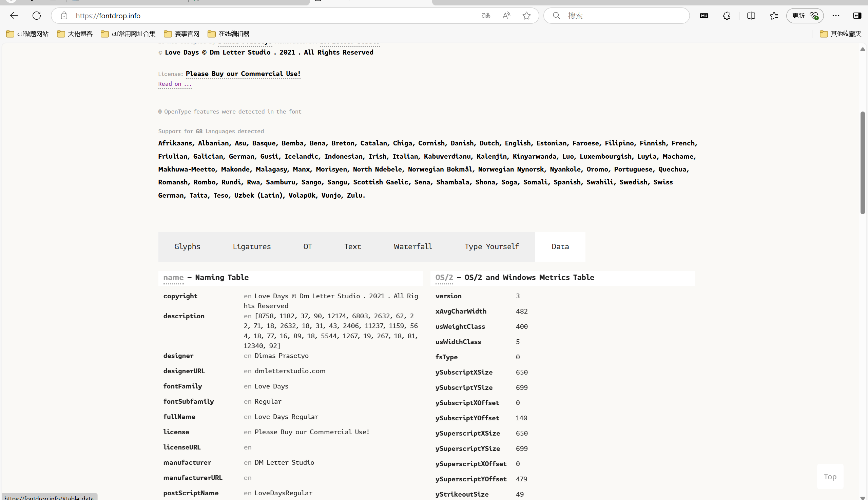Switch to the Ligatures tab
The image size is (868, 500).
coord(252,246)
